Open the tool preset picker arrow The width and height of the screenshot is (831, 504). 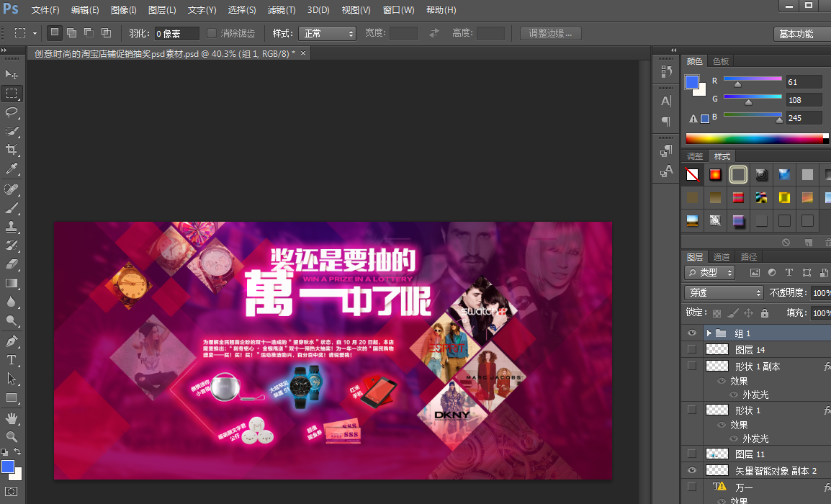[35, 33]
